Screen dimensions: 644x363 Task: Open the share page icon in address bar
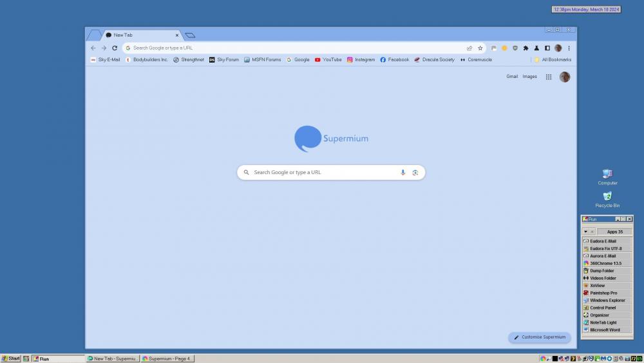pos(469,48)
